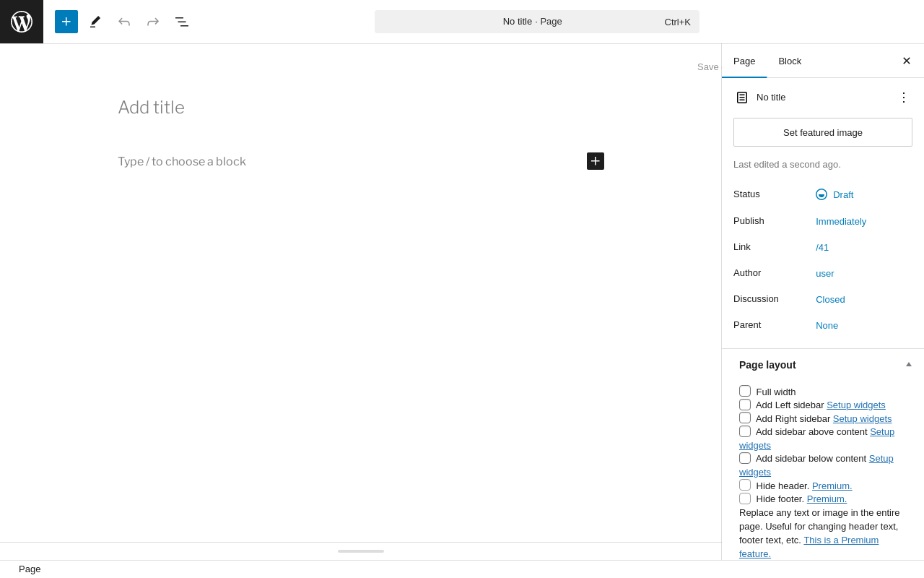
Task: Toggle the block inserter plus button
Action: (x=66, y=22)
